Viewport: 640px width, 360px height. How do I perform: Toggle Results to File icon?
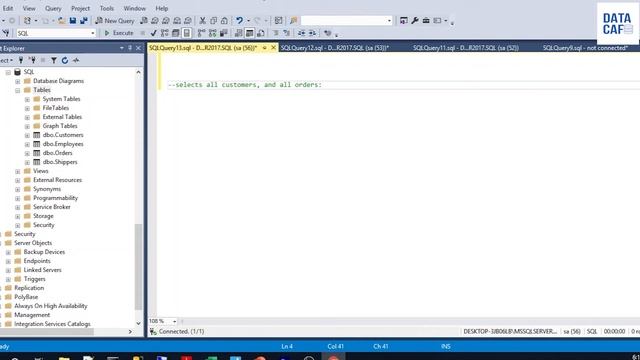pos(260,33)
